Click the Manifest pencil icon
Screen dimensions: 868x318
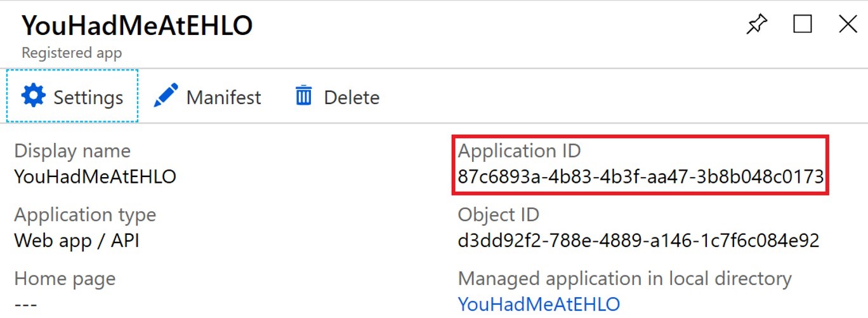[x=166, y=96]
